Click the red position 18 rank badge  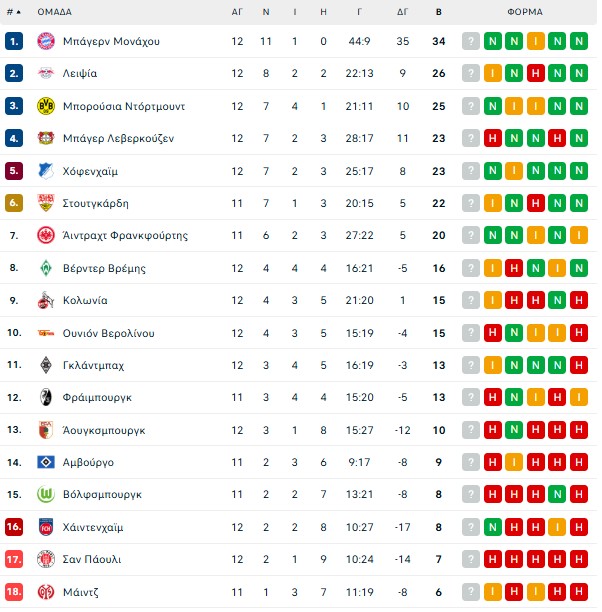13,591
